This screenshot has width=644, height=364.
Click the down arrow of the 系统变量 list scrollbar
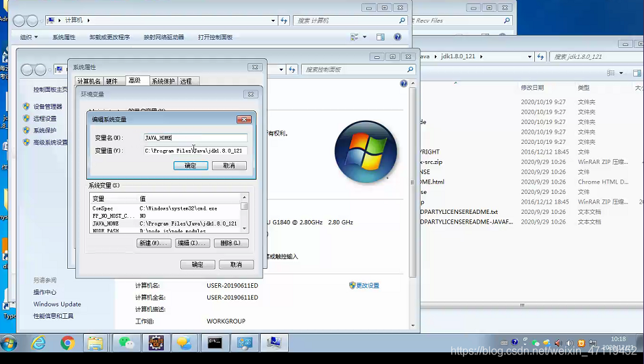coord(244,229)
